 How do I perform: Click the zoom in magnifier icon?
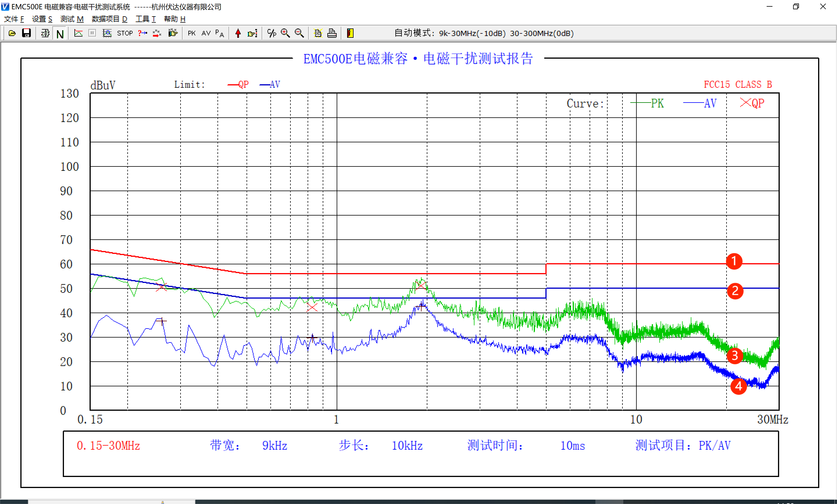click(x=285, y=33)
